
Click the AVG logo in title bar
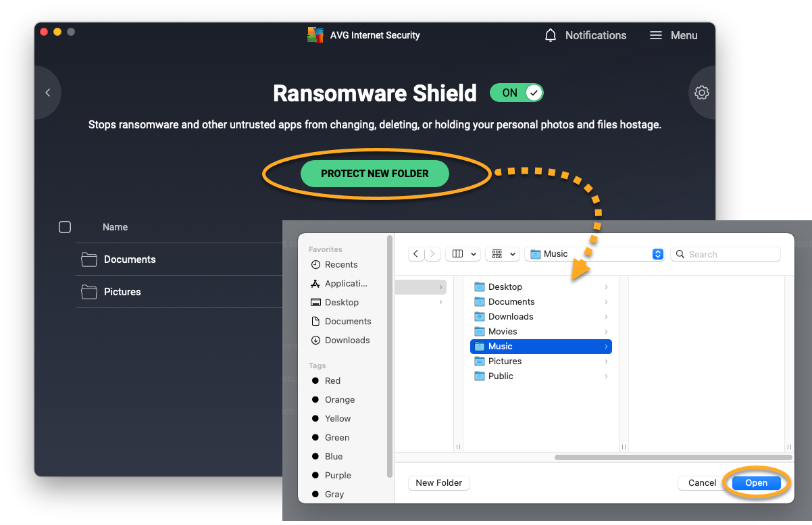(x=315, y=35)
